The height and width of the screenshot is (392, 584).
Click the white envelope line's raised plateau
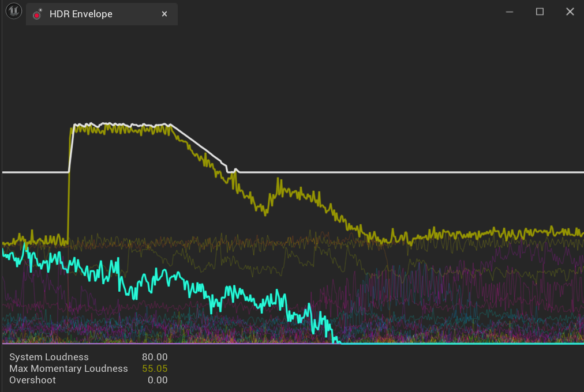click(x=121, y=125)
